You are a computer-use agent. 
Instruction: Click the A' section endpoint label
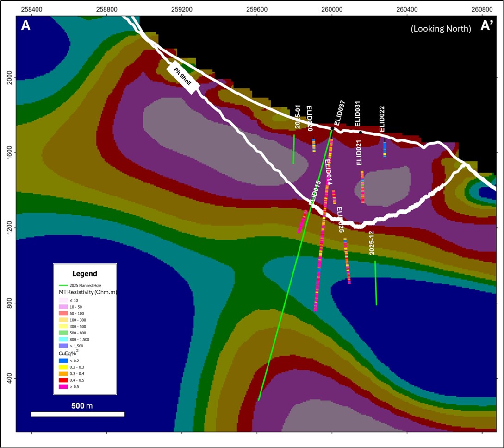click(486, 26)
